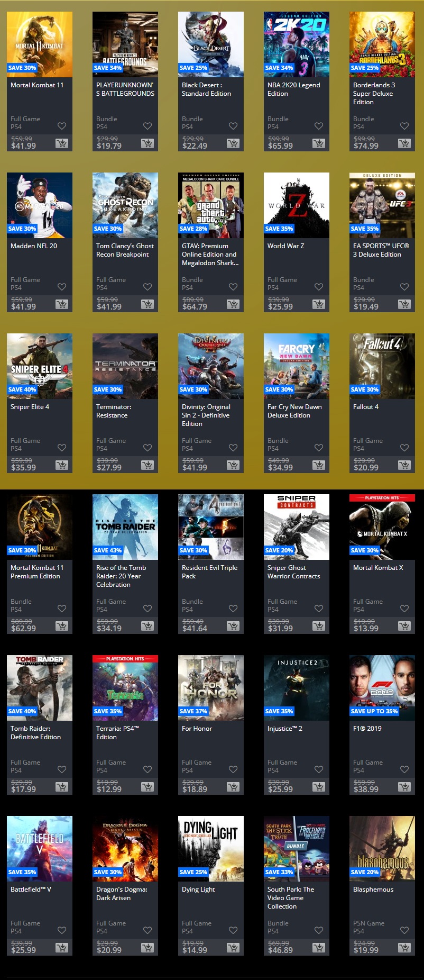Open Madden NFL 20 cover art
424x980 pixels.
tap(40, 205)
